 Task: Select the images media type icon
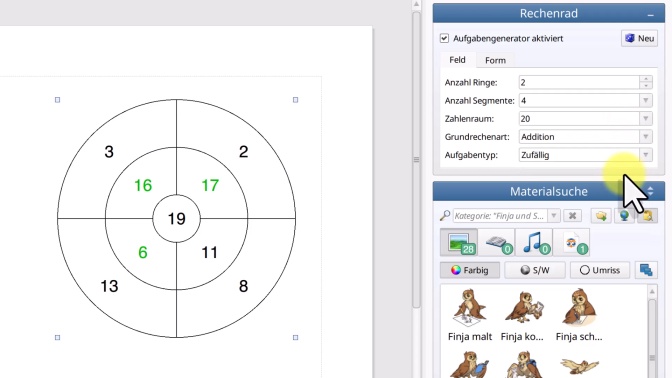(459, 243)
